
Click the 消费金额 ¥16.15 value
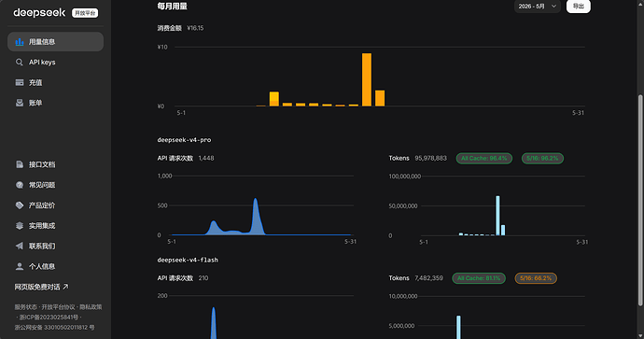195,28
